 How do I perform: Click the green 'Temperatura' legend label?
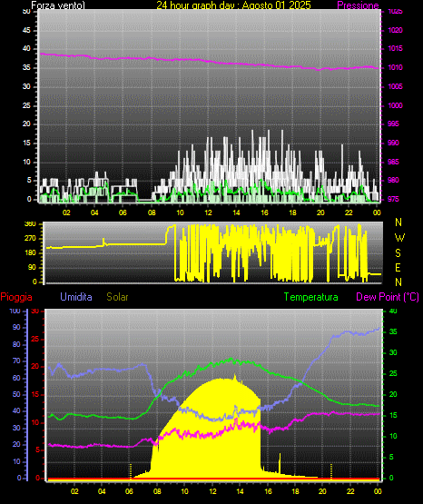(x=311, y=297)
